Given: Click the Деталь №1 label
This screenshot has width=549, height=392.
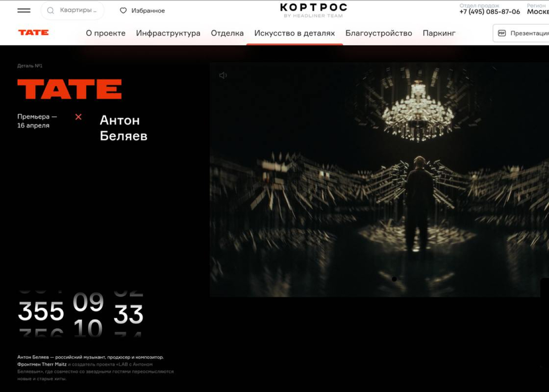Looking at the screenshot, I should point(30,66).
